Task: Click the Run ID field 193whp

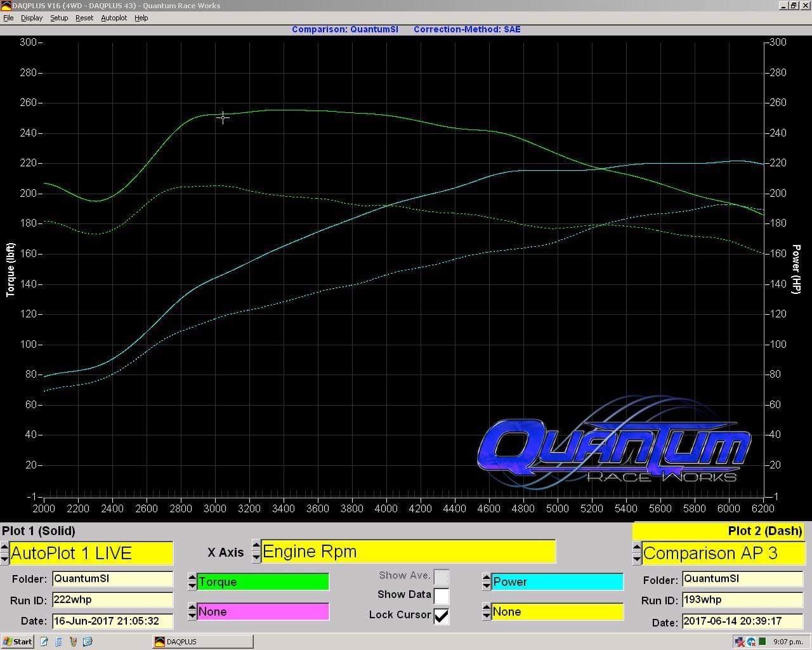Action: (x=743, y=599)
